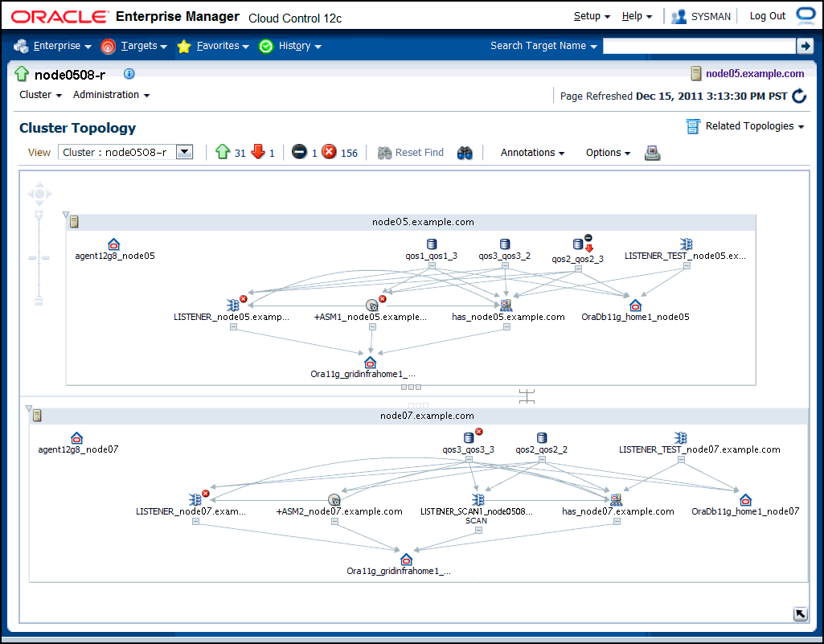Image resolution: width=824 pixels, height=644 pixels.
Task: Click the up targets count 31
Action: pyautogui.click(x=240, y=153)
